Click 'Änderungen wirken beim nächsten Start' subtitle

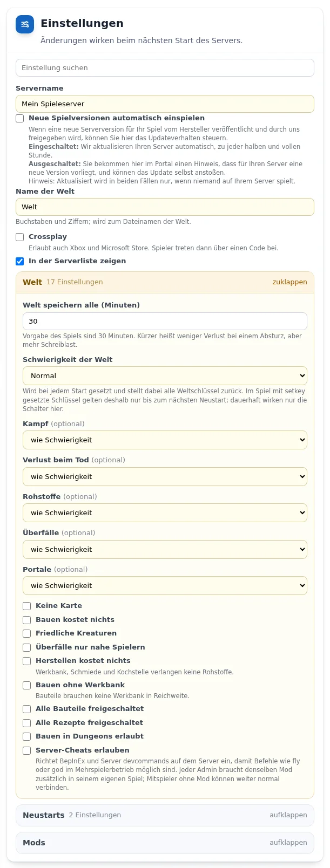pyautogui.click(x=142, y=40)
